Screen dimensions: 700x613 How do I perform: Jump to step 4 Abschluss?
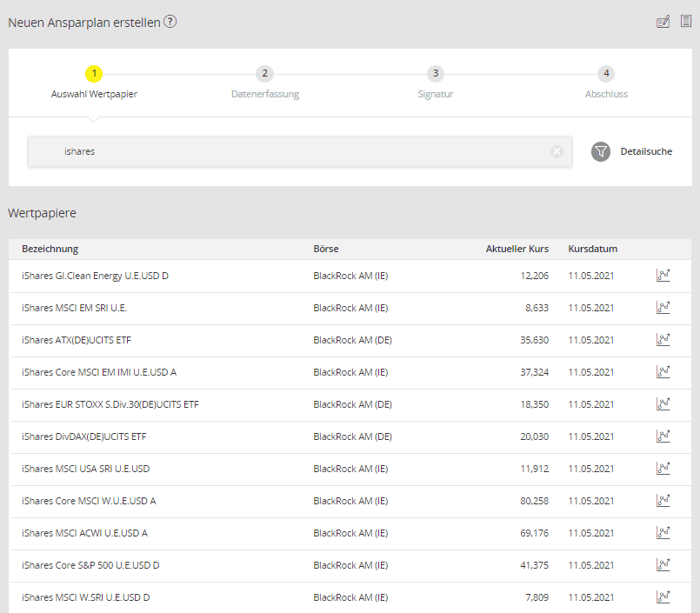606,75
